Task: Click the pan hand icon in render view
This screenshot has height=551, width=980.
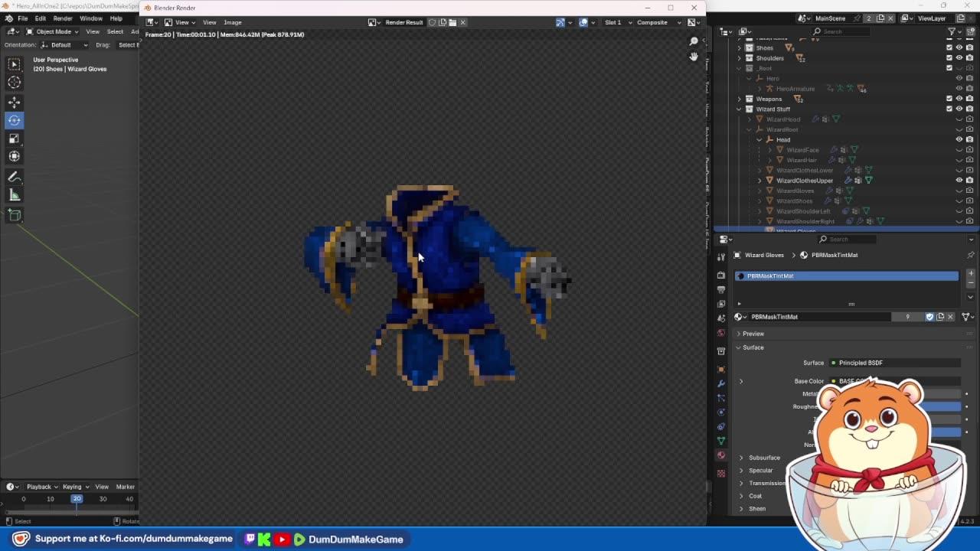Action: [x=694, y=57]
